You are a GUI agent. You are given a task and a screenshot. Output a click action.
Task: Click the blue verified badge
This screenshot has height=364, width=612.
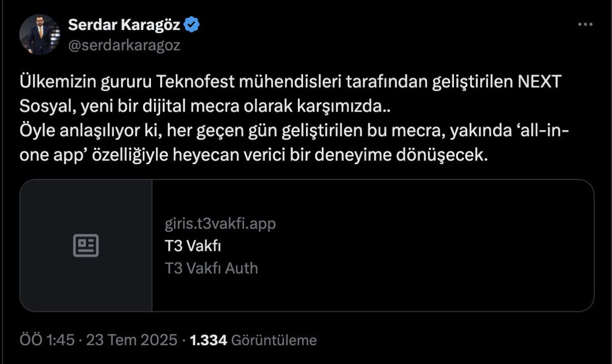pos(192,24)
